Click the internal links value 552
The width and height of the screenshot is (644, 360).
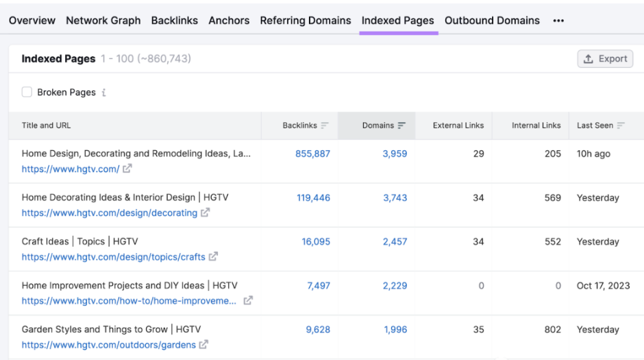pyautogui.click(x=553, y=241)
